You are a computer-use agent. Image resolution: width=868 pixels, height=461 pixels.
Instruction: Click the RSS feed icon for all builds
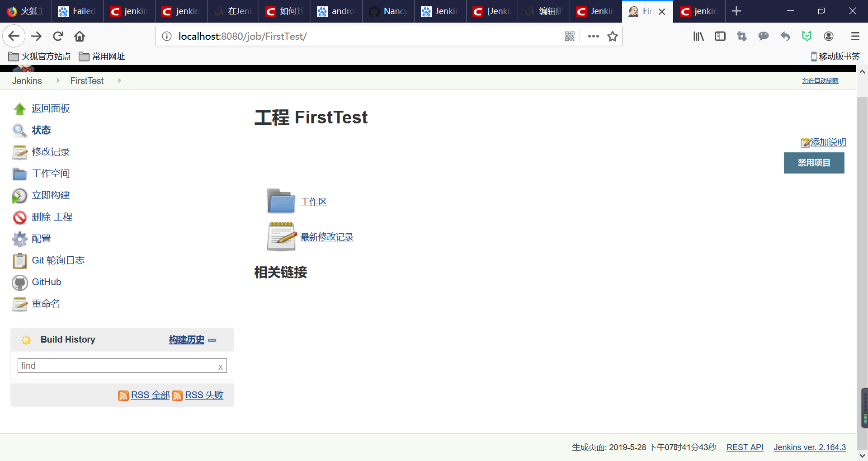pos(123,395)
